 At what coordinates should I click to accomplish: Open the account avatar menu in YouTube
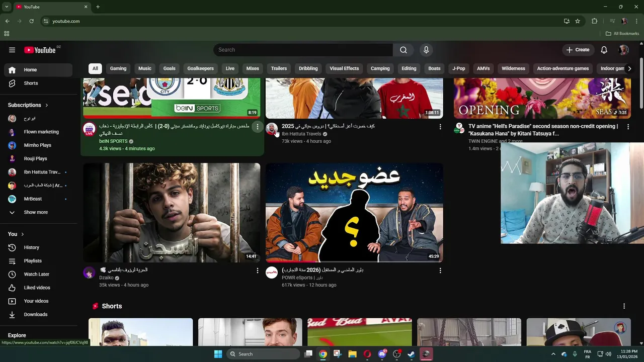(624, 50)
